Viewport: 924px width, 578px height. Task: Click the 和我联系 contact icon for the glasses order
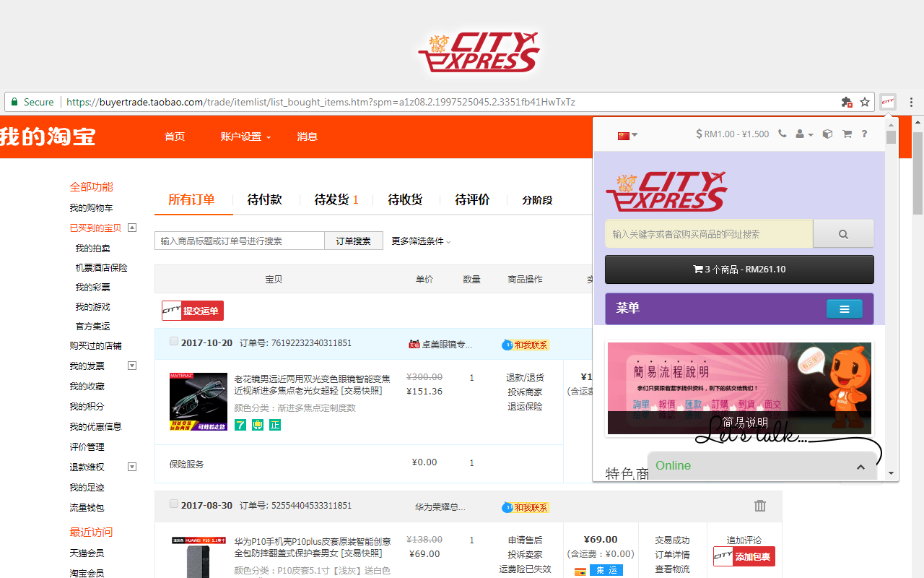527,345
